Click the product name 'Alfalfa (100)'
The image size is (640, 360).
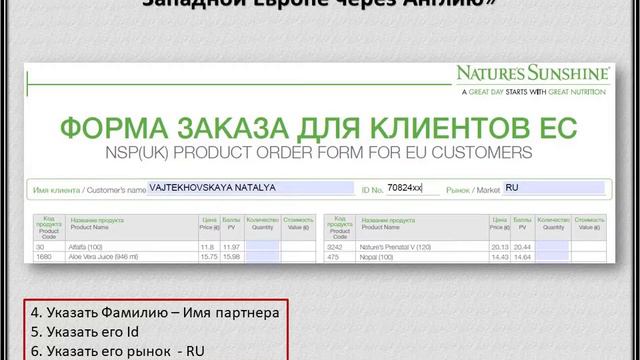pos(85,247)
